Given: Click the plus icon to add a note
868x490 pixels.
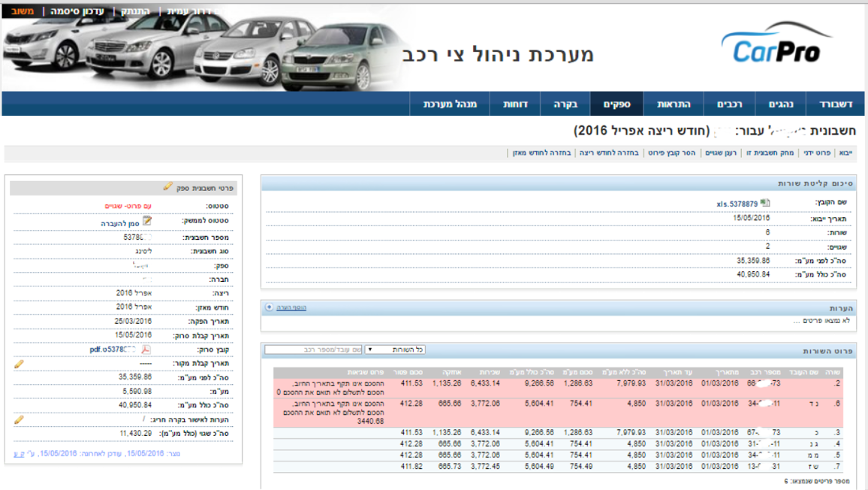Looking at the screenshot, I should [x=269, y=308].
